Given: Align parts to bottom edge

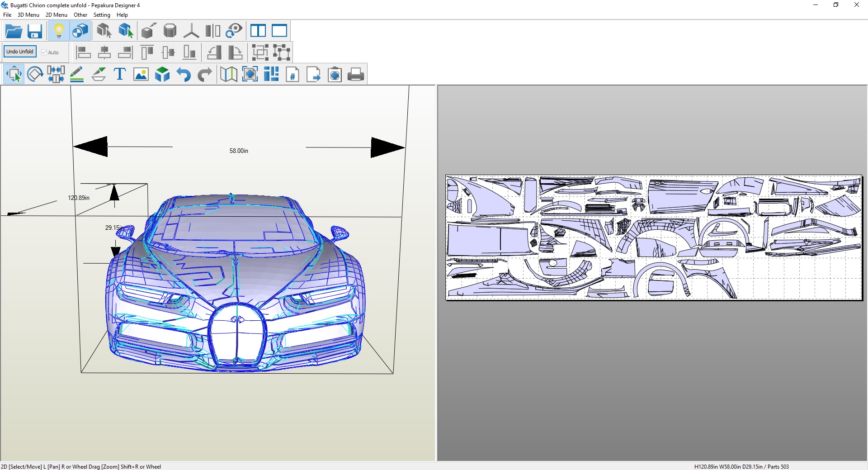Looking at the screenshot, I should [189, 52].
